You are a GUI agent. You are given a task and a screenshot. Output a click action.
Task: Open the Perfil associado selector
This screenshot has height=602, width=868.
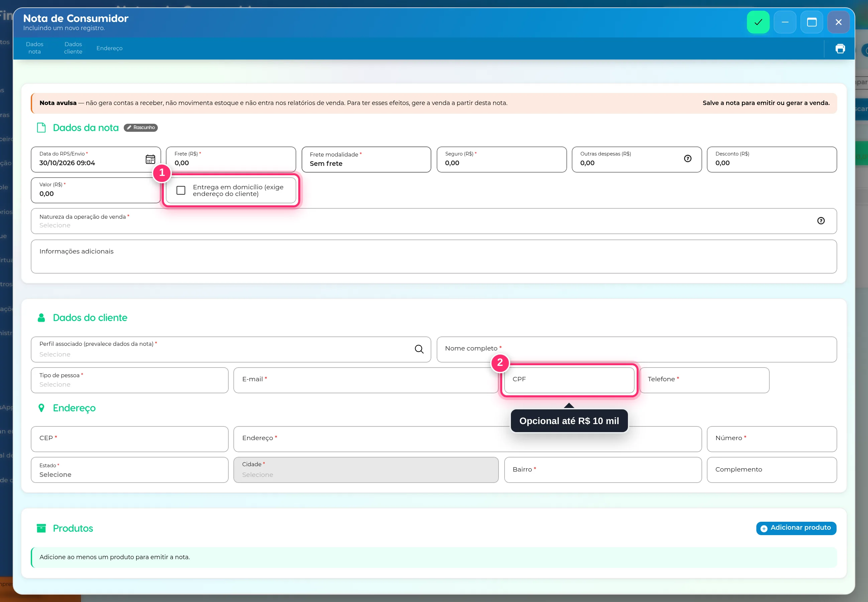click(231, 349)
